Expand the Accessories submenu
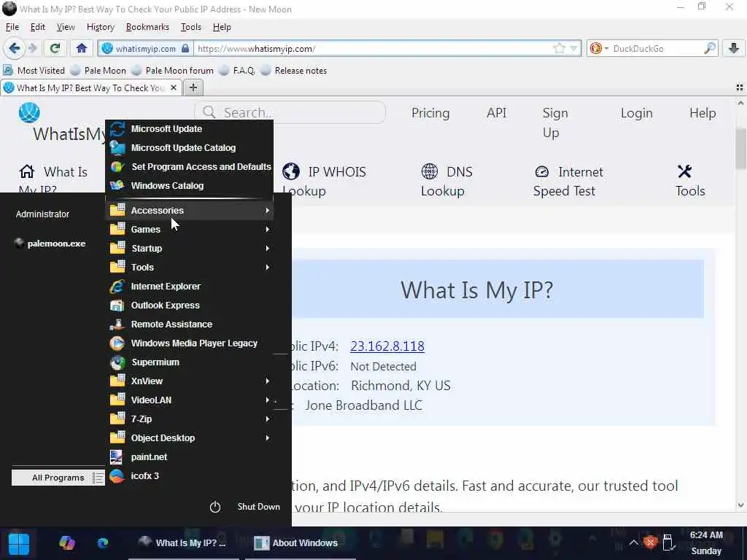Viewport: 747px width, 560px height. 190,211
